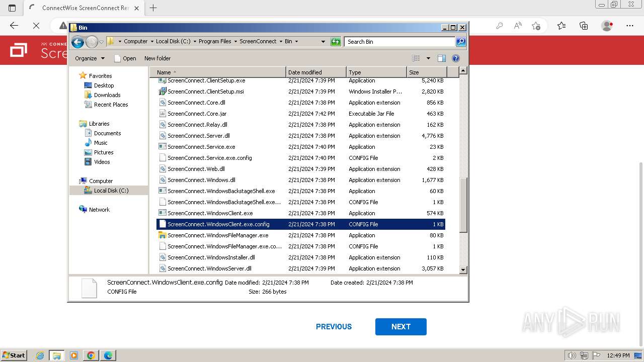Image resolution: width=644 pixels, height=362 pixels.
Task: Select ScreenConnect.WindowsServer.dll file name
Action: 209,268
